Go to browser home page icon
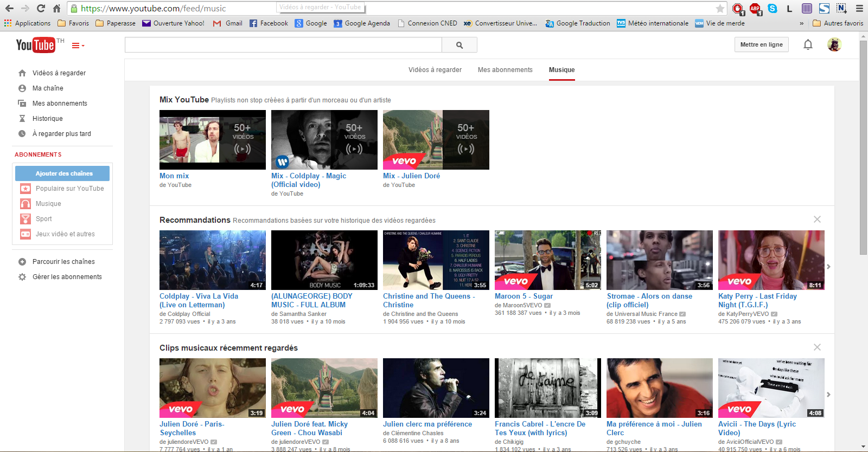The image size is (868, 452). pyautogui.click(x=56, y=8)
